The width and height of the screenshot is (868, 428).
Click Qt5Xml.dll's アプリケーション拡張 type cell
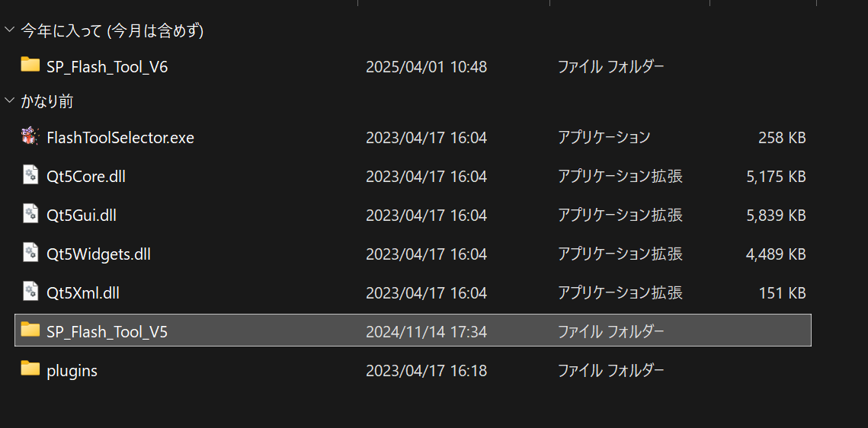620,293
